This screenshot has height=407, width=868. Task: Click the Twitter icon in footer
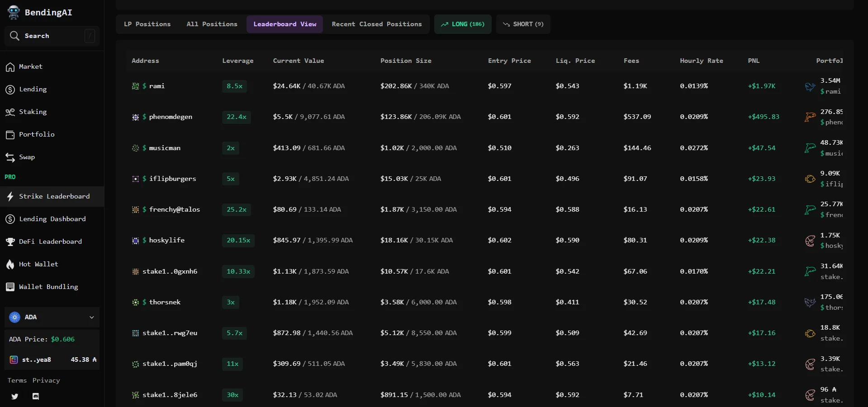click(15, 397)
